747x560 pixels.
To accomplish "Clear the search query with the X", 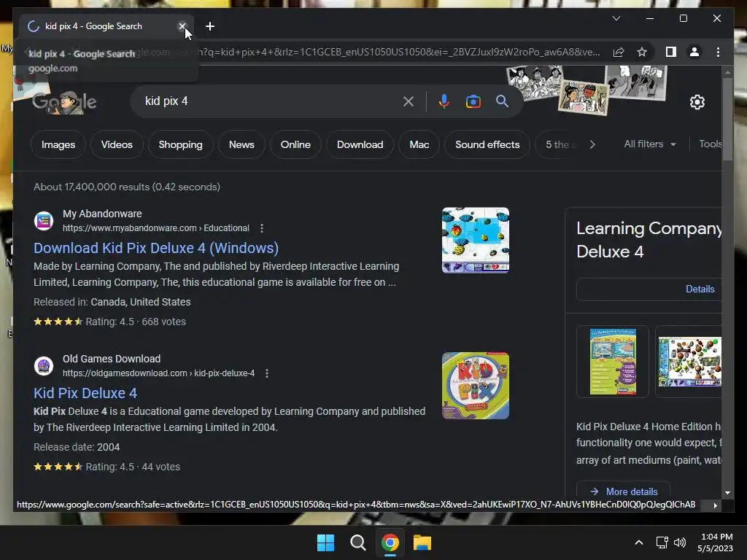I will 409,101.
